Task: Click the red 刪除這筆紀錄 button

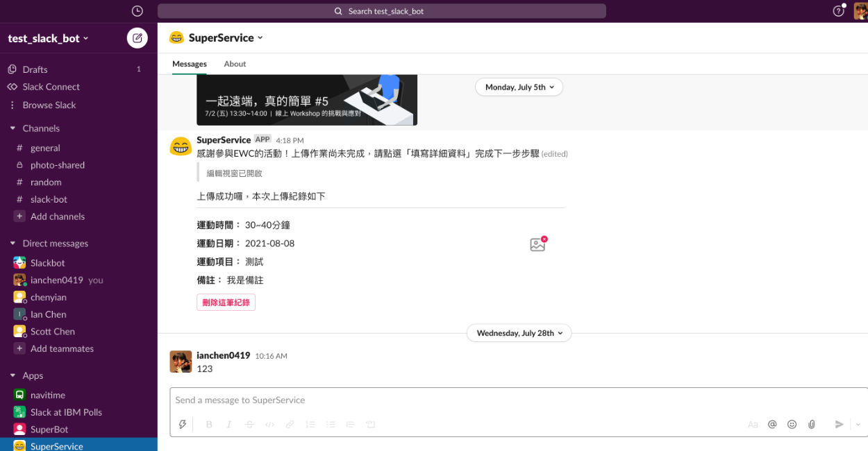Action: pos(226,303)
